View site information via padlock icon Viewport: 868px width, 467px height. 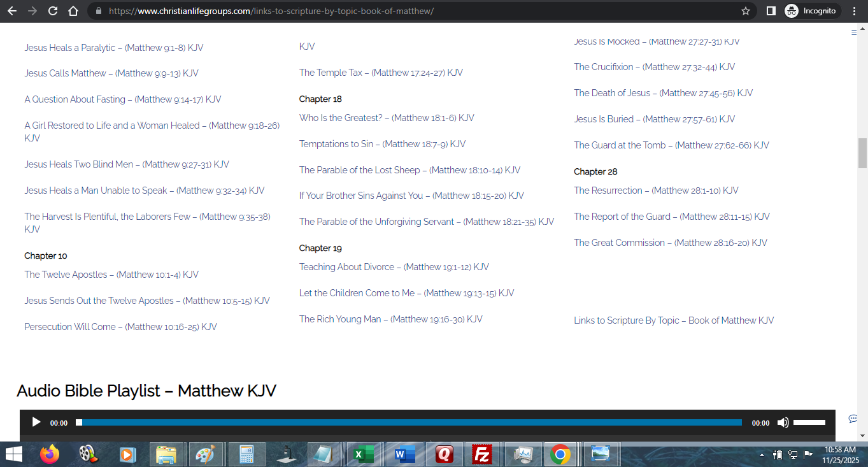tap(98, 11)
